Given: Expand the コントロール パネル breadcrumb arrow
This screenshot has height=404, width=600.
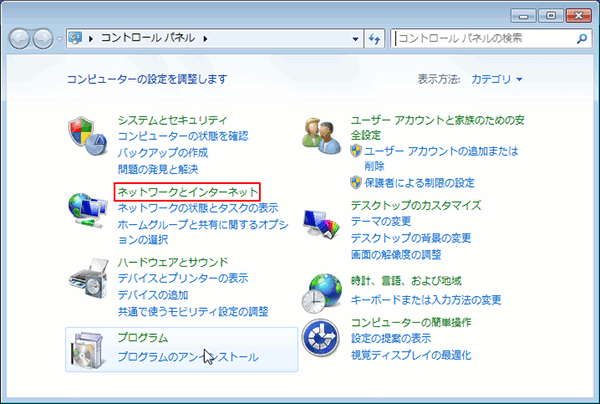Looking at the screenshot, I should 206,39.
